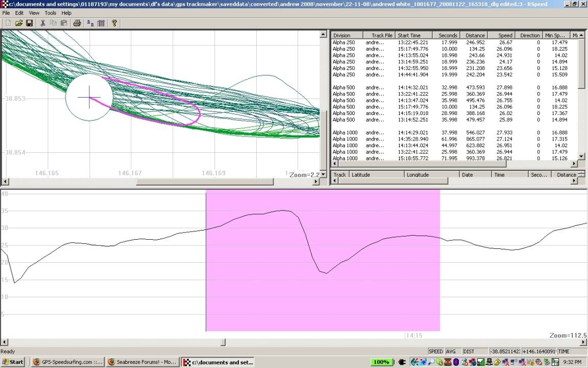Click the Help question mark icon
The width and height of the screenshot is (588, 368).
[114, 23]
